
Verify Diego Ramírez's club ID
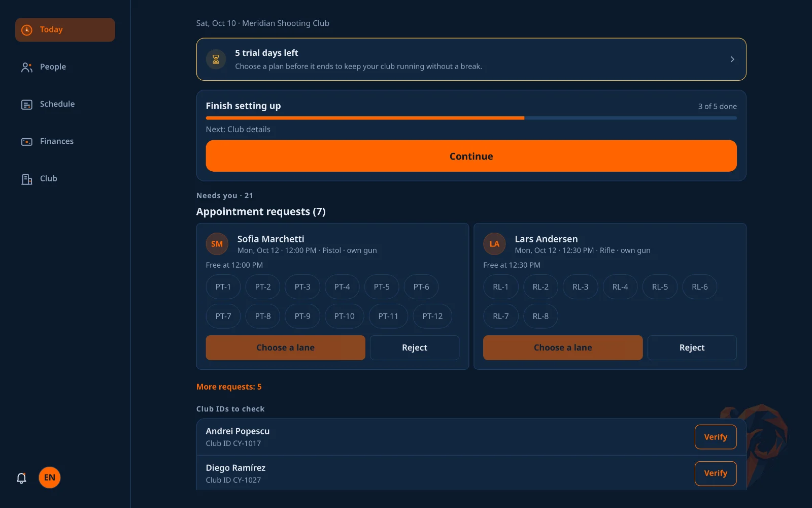point(716,473)
